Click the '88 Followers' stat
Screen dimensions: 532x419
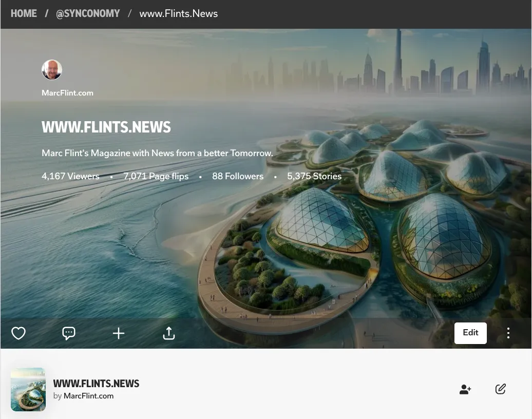pyautogui.click(x=238, y=176)
